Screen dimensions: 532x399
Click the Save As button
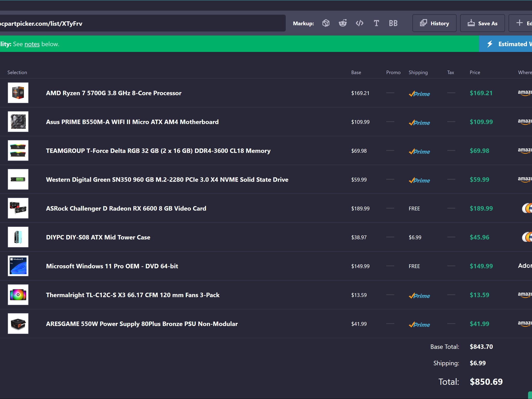pyautogui.click(x=482, y=23)
